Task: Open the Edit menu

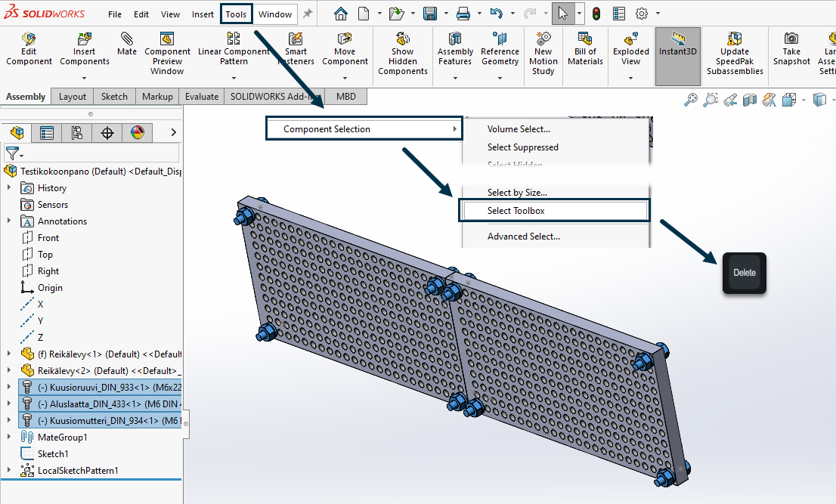Action: (x=141, y=14)
